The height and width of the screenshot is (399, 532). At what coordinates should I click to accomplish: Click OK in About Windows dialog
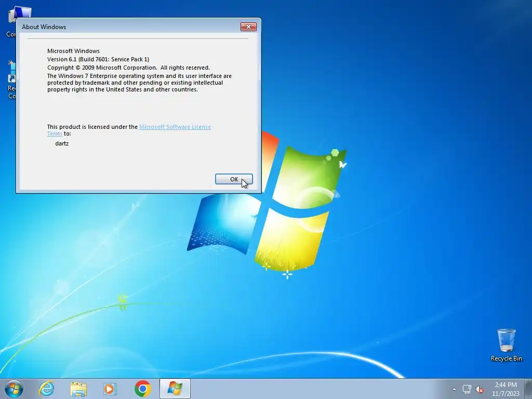coord(234,179)
